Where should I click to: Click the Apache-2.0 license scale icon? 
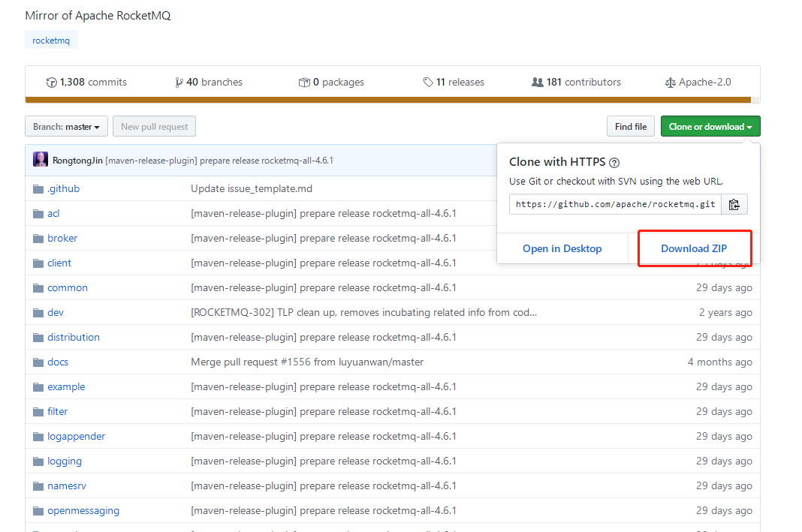click(670, 83)
